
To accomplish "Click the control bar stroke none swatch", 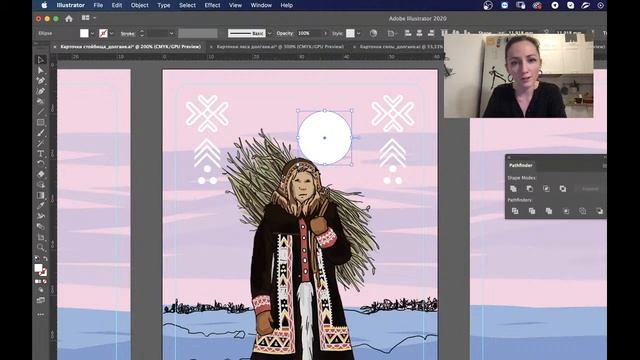I will (103, 33).
